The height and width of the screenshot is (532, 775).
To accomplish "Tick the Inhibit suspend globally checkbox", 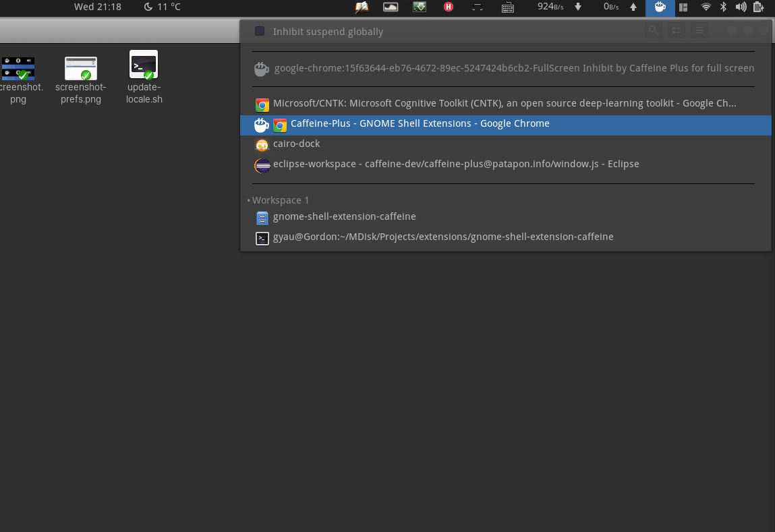I will pos(260,31).
